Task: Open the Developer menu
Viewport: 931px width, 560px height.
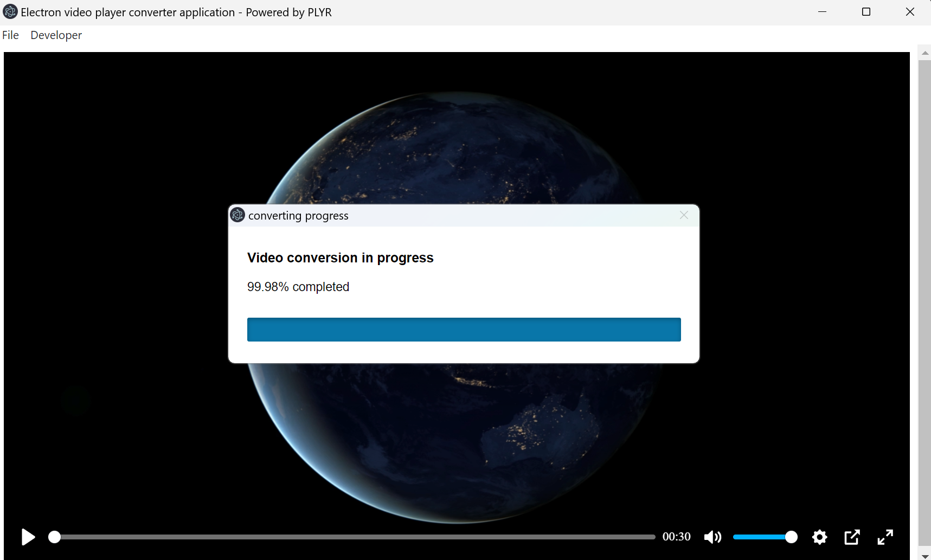Action: pyautogui.click(x=56, y=35)
